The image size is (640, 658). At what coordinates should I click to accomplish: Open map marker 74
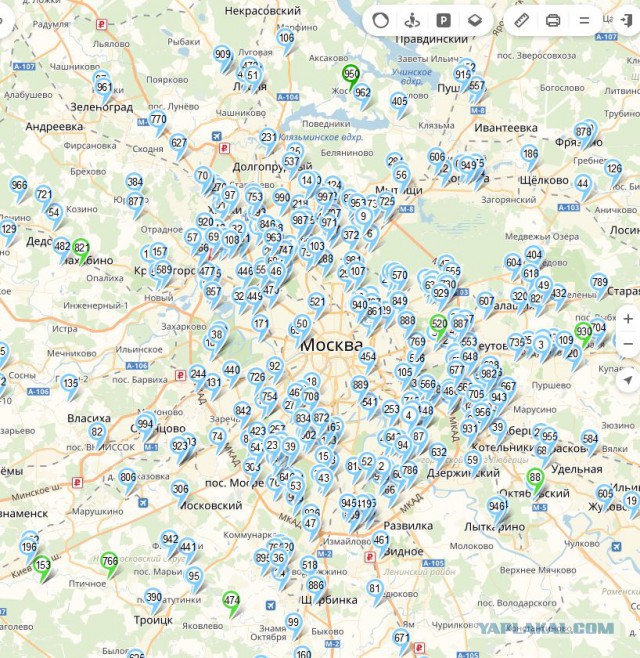point(217,437)
